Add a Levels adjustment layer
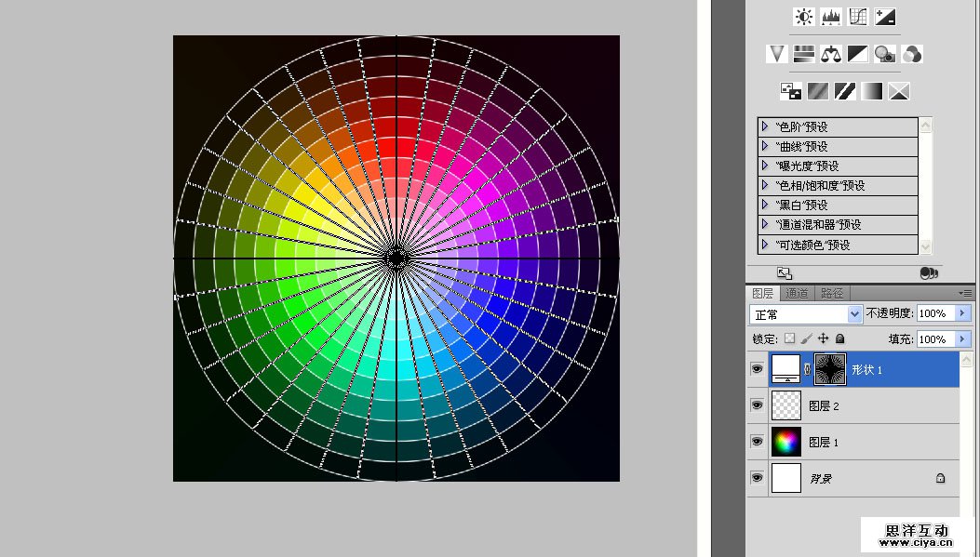The image size is (980, 557). pos(830,17)
